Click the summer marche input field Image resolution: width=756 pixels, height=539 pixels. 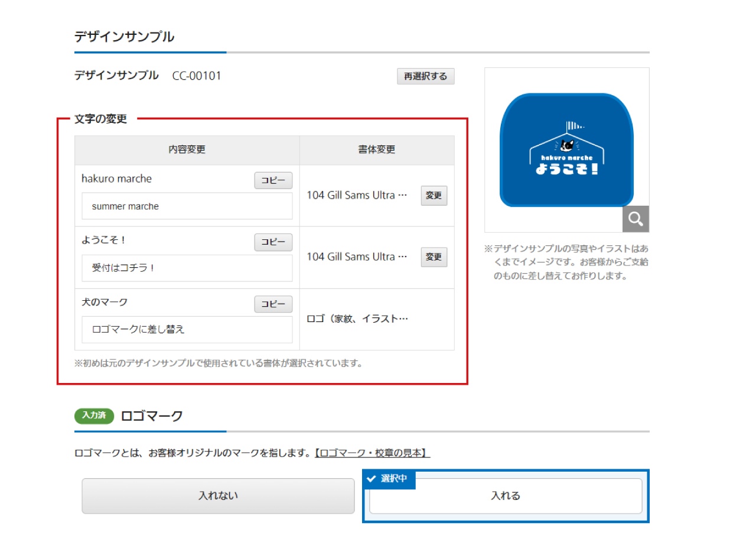pyautogui.click(x=187, y=206)
